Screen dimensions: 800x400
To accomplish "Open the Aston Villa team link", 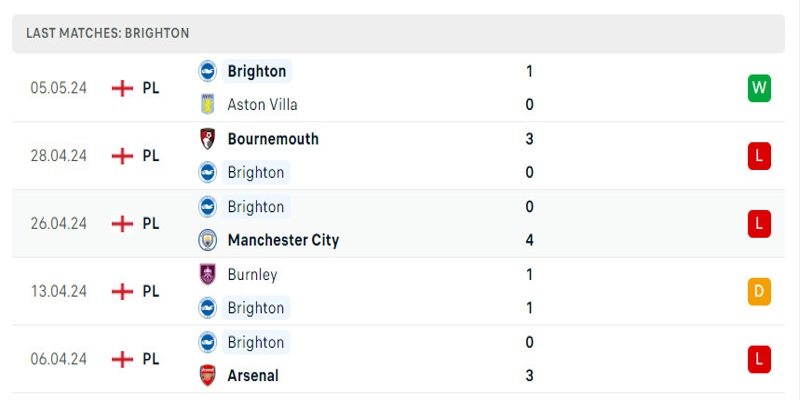I will click(262, 105).
